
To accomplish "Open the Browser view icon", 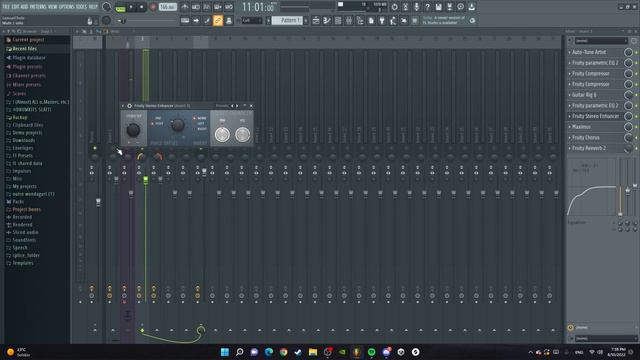I will (x=360, y=20).
